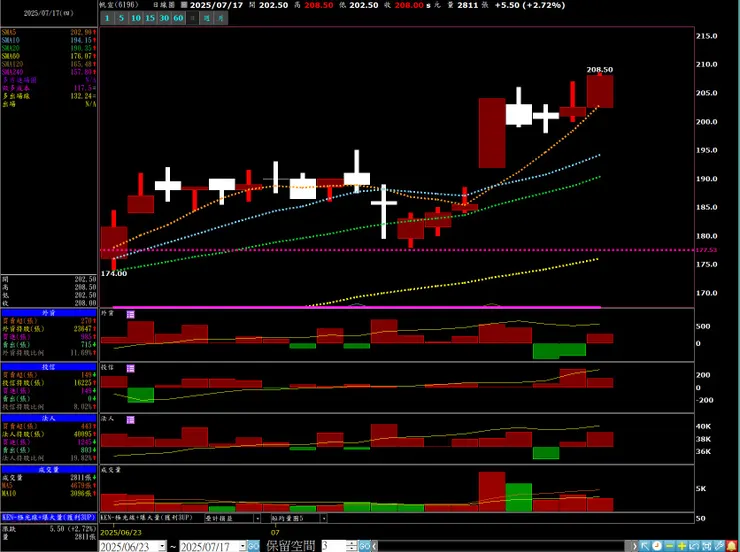The width and height of the screenshot is (740, 552).
Task: Click the yellow plus zoom-in icon
Action: click(682, 546)
